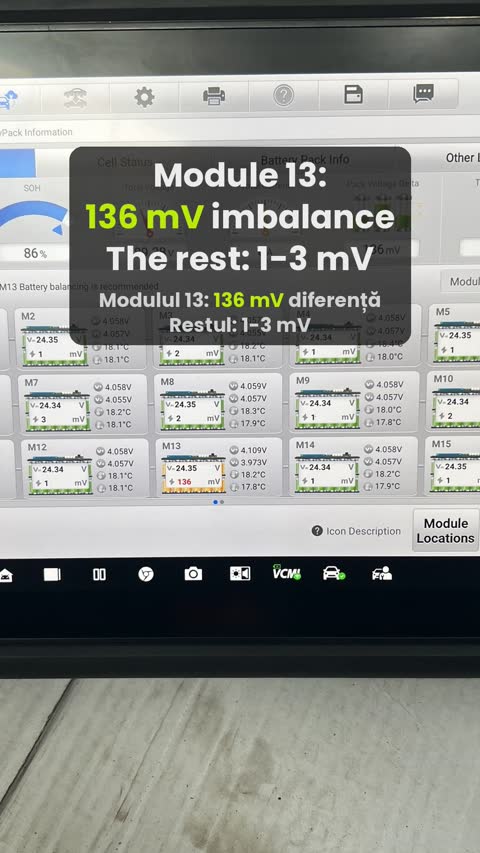
Task: Open the settings gear in top toolbar
Action: 144,97
